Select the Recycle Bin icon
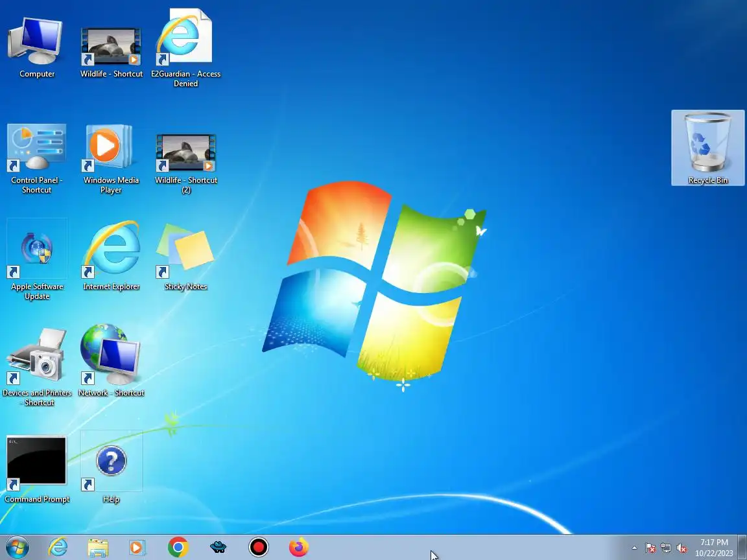Image resolution: width=747 pixels, height=560 pixels. [x=707, y=148]
